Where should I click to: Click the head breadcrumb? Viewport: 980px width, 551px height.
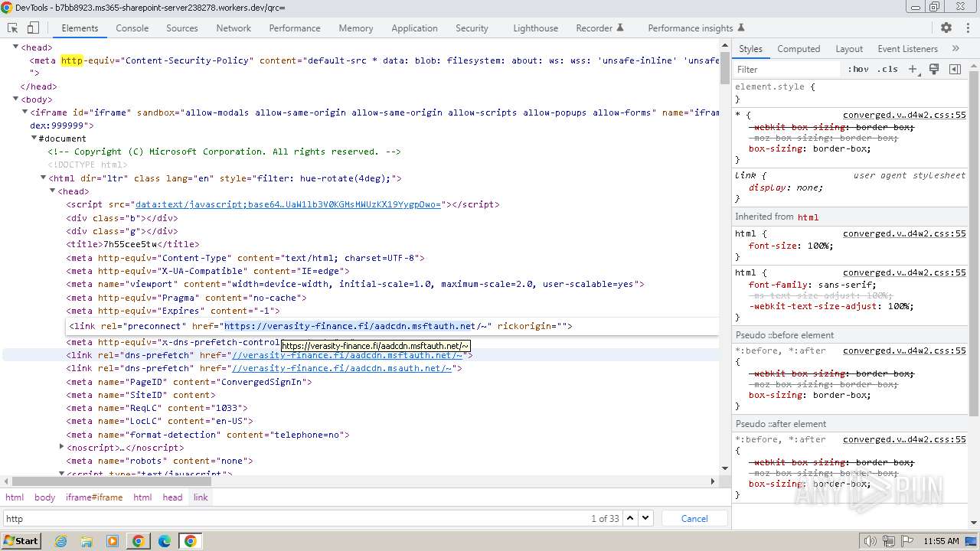tap(173, 497)
